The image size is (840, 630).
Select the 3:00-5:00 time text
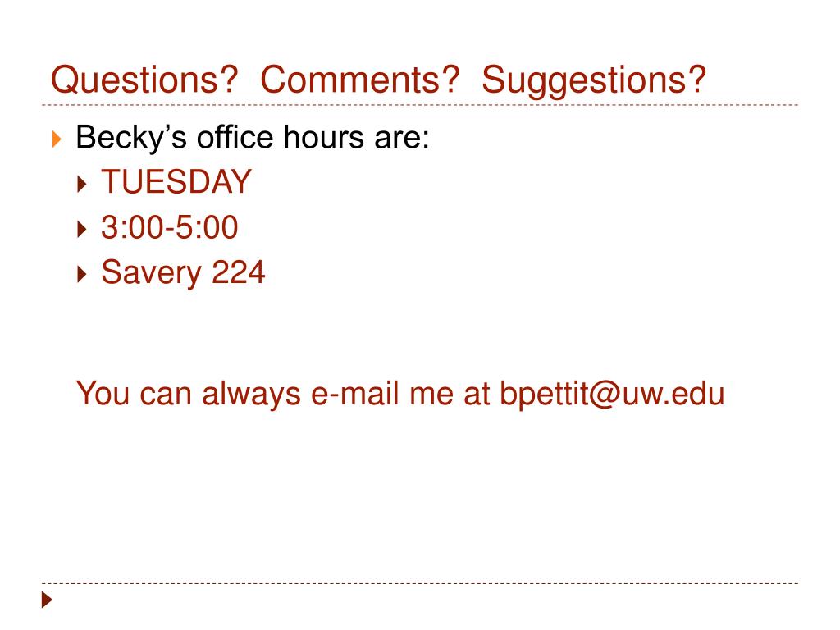tap(169, 227)
